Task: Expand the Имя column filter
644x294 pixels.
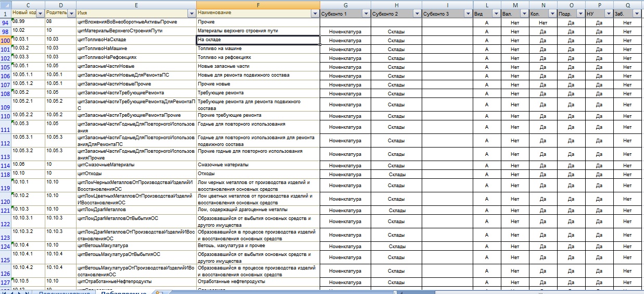Action: point(192,14)
